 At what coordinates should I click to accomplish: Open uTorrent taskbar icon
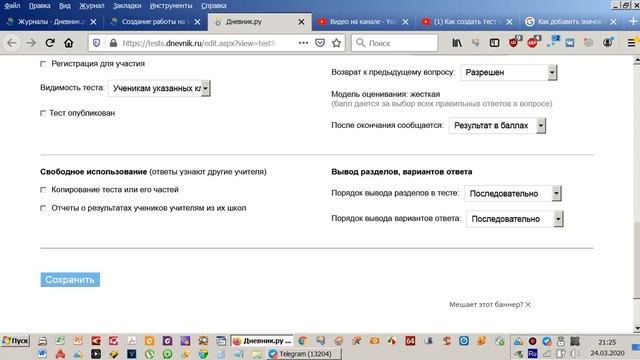coord(149,354)
